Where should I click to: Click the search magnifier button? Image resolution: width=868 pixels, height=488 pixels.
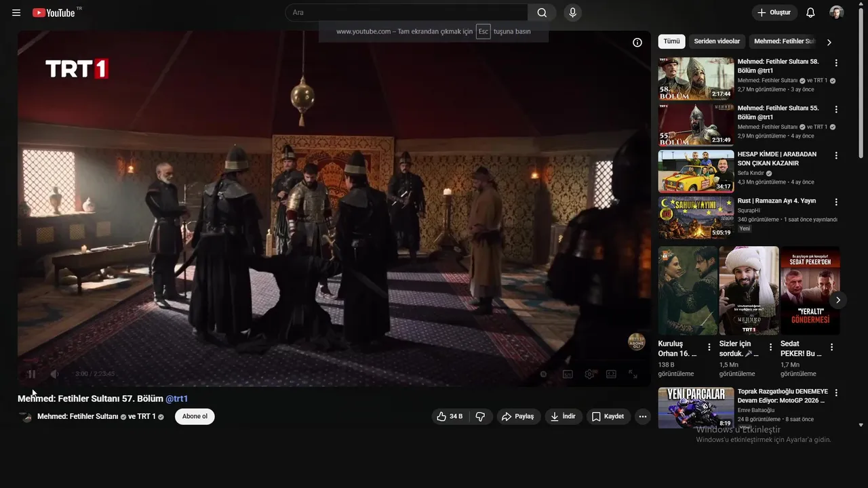point(542,13)
